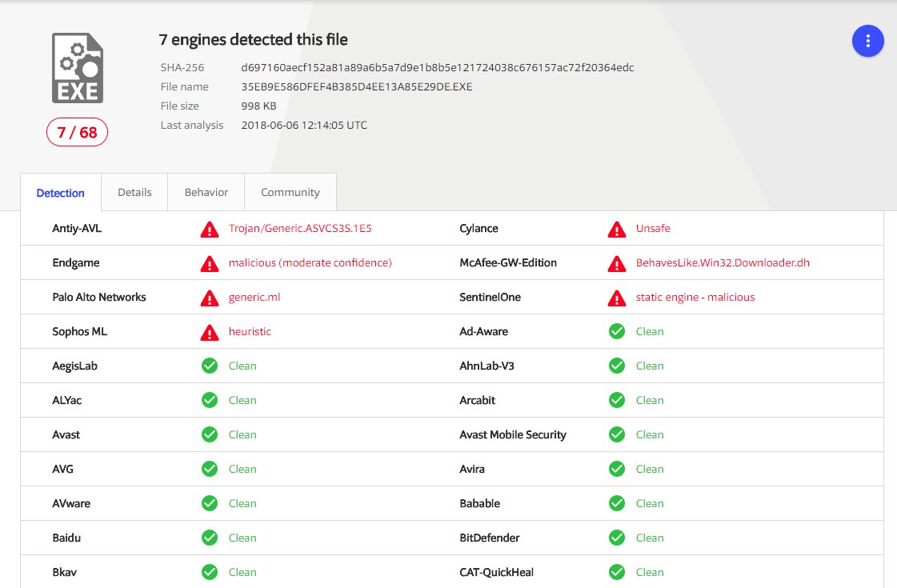Click the green check icon for Baidu
The image size is (897, 588).
(x=210, y=537)
